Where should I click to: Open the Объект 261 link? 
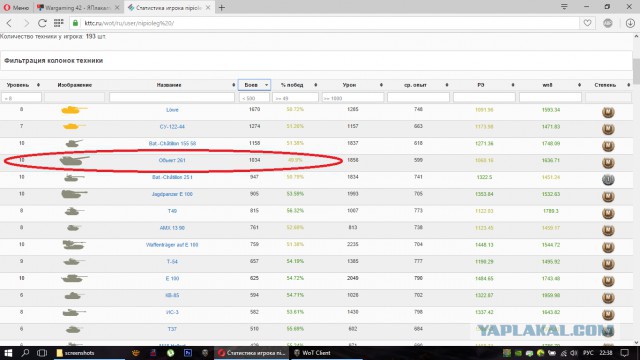pyautogui.click(x=172, y=160)
